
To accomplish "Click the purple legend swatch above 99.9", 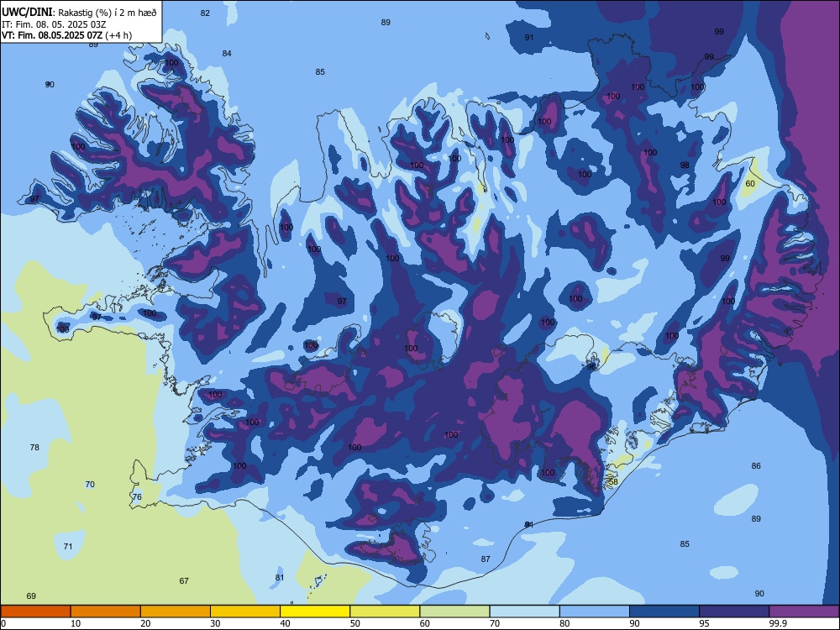I will pos(804,612).
